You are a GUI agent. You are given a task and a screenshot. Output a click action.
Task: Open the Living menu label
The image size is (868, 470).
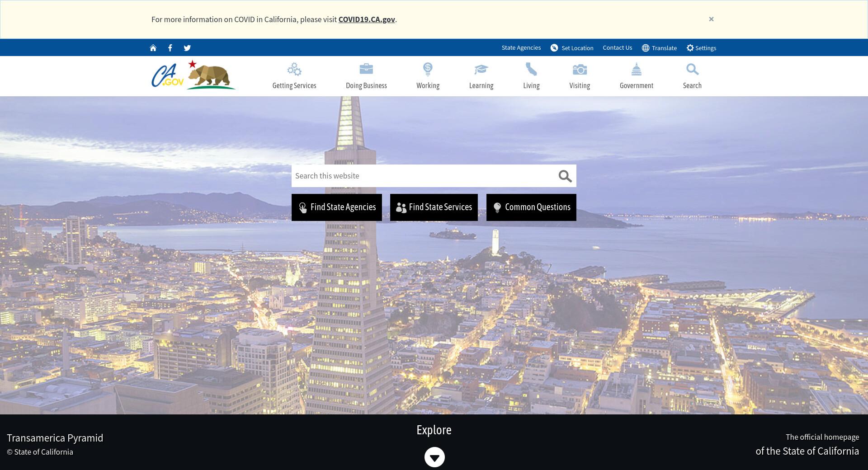click(x=531, y=85)
